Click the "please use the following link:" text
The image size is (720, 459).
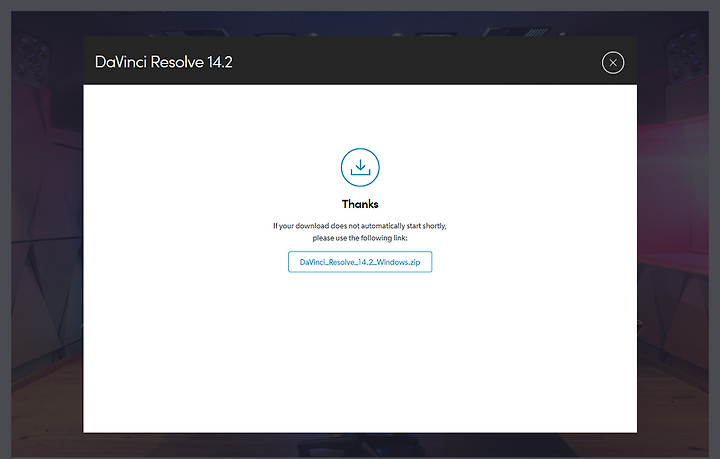point(360,238)
